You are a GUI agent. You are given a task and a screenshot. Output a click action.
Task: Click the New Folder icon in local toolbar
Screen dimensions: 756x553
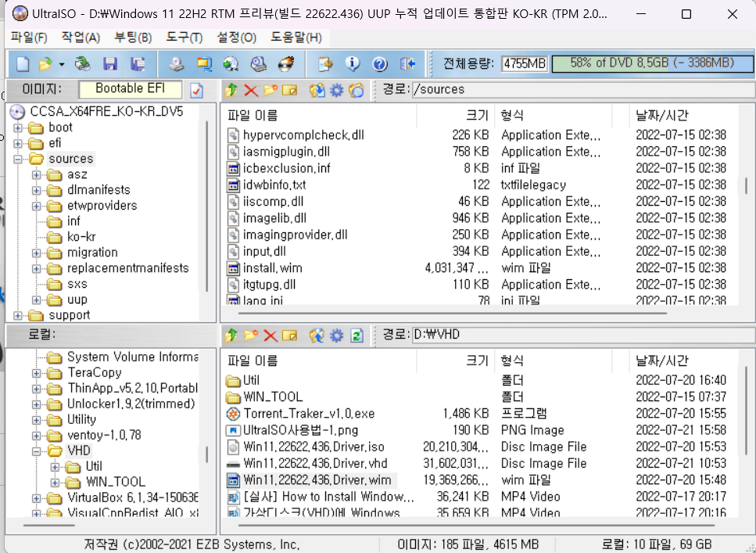pyautogui.click(x=251, y=336)
